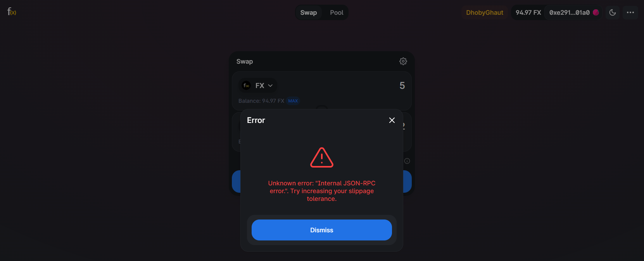Toggle dark mode moon icon
Image resolution: width=644 pixels, height=261 pixels.
(x=613, y=12)
